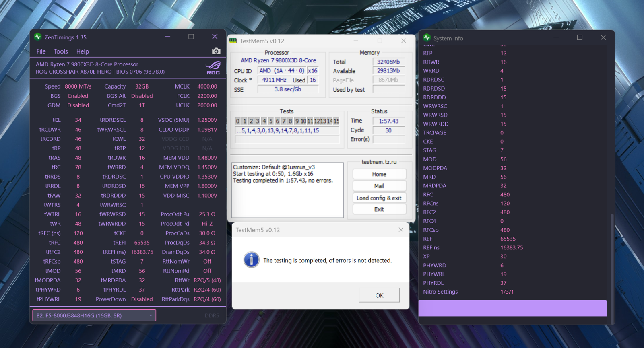The image size is (644, 348).
Task: Click the Home button in TestMem5
Action: pos(379,174)
